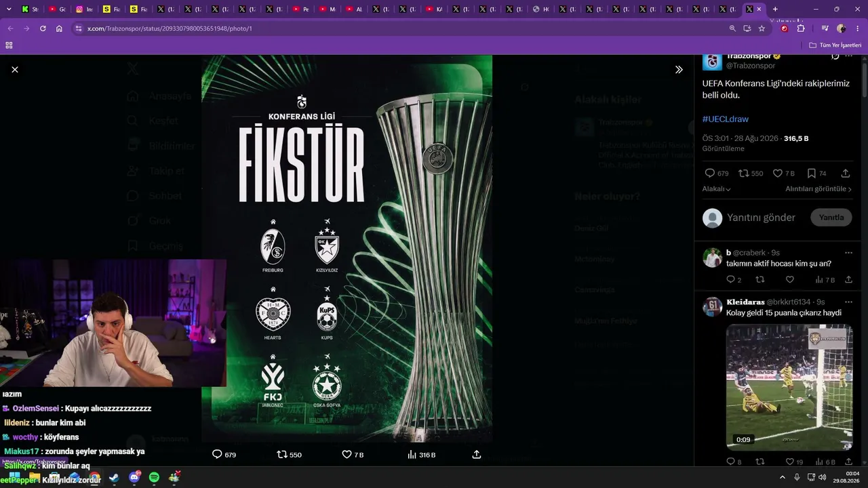Viewport: 868px width, 488px height.
Task: Click the Yanıtla reply button
Action: pos(831,218)
